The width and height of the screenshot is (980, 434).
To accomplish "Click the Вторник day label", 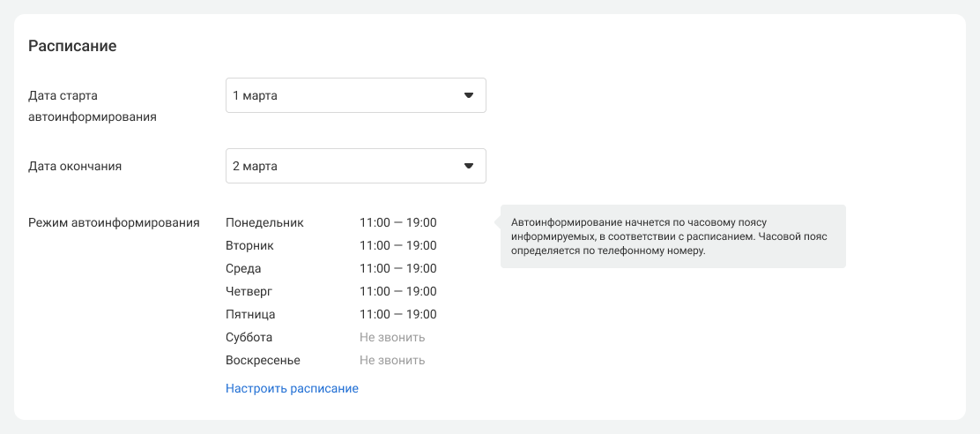I will pos(250,245).
